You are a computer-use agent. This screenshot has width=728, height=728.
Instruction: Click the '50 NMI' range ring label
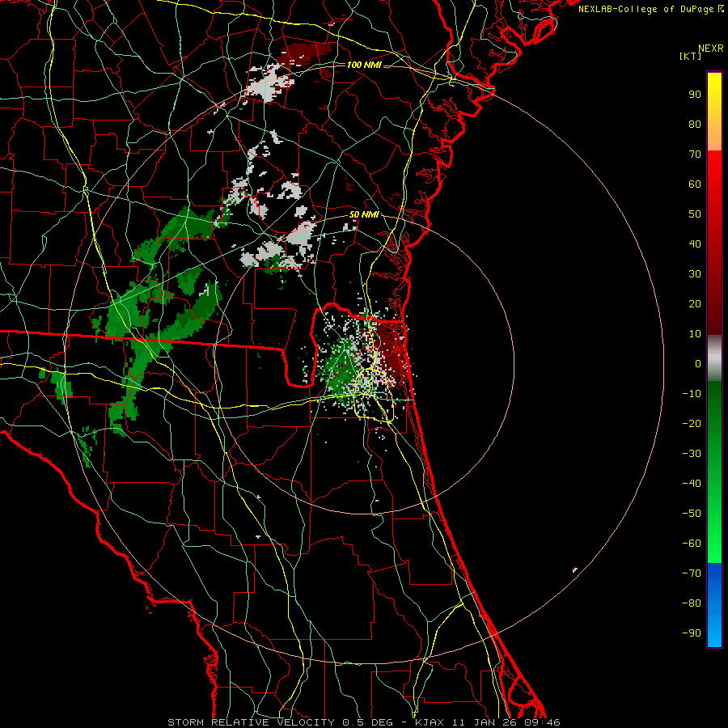coord(364,214)
